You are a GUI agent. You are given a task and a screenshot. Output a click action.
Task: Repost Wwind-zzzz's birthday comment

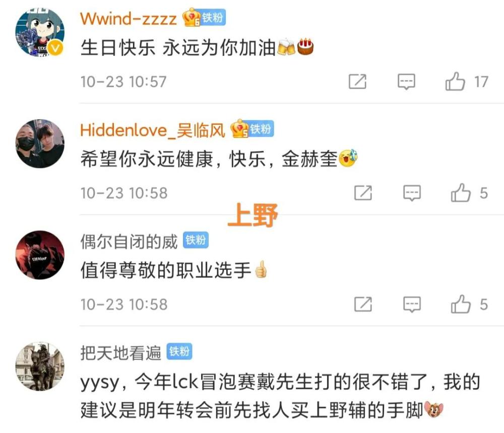click(x=357, y=81)
